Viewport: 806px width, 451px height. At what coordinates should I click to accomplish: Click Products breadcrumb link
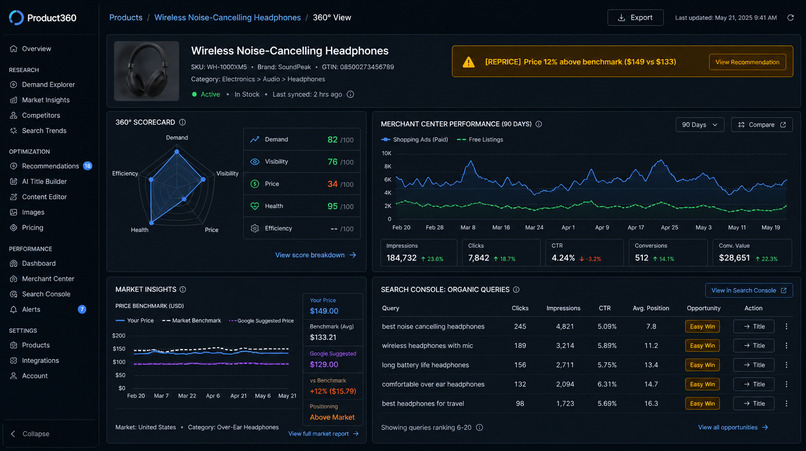pyautogui.click(x=125, y=17)
